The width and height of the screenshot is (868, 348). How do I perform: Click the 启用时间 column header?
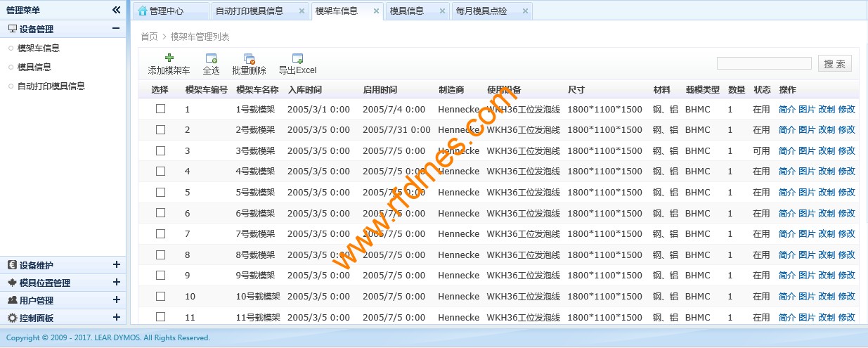(x=380, y=90)
